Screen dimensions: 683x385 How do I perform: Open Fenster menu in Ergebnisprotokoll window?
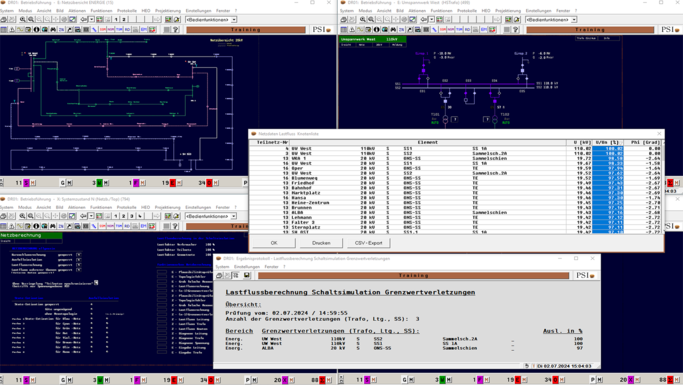point(271,267)
